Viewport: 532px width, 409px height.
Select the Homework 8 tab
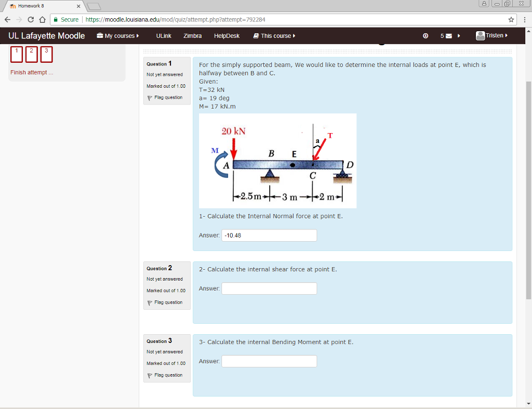44,6
